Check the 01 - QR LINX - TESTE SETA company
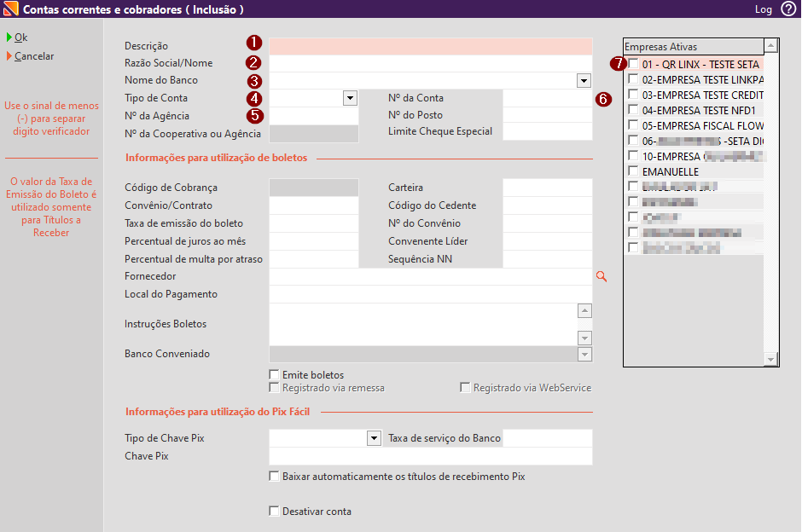The width and height of the screenshot is (802, 532). 633,64
